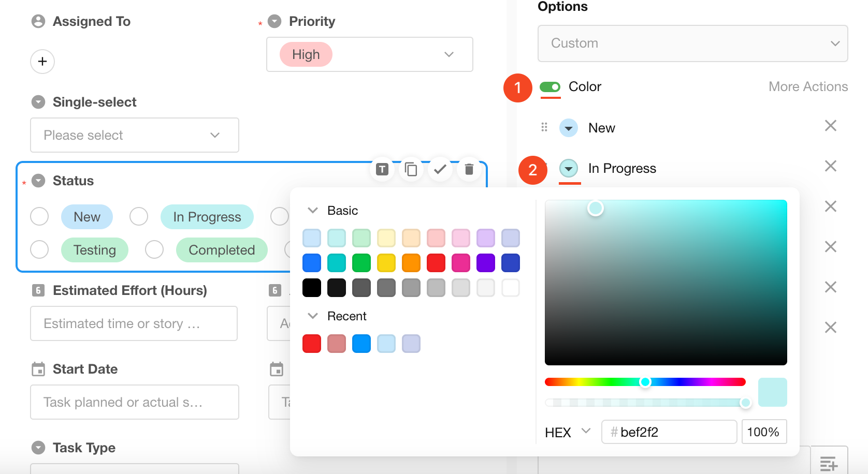The width and height of the screenshot is (868, 474).
Task: Remove the In Progress option
Action: click(x=830, y=166)
